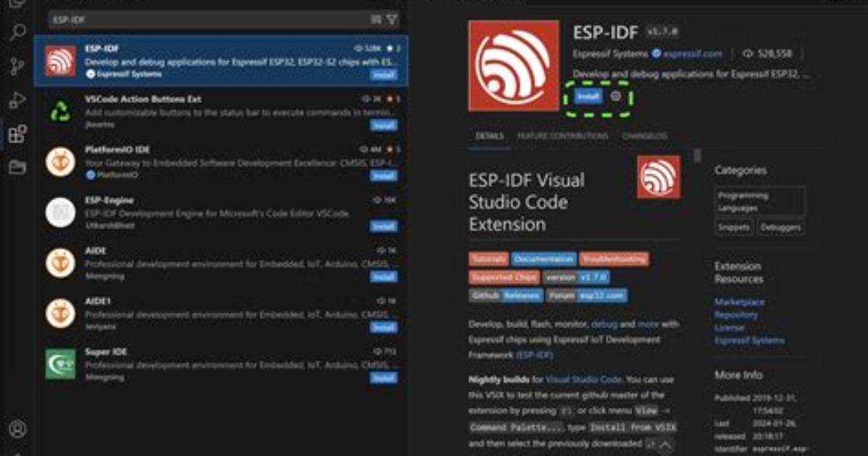Click the ESP-IDF extension list icon
868x456 pixels.
tap(60, 61)
